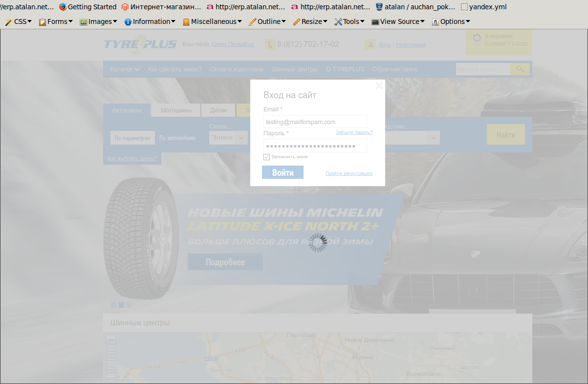Click the Forms clipboard icon
588x384 pixels.
[x=43, y=22]
